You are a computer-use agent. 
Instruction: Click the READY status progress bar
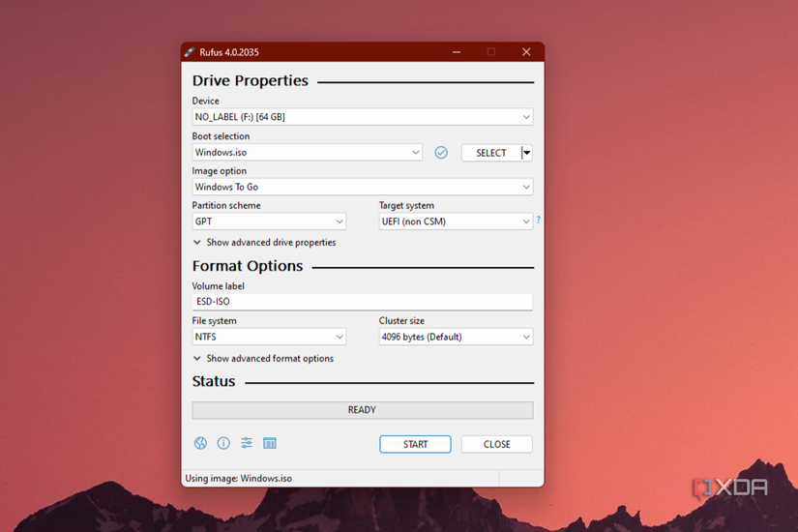click(363, 410)
